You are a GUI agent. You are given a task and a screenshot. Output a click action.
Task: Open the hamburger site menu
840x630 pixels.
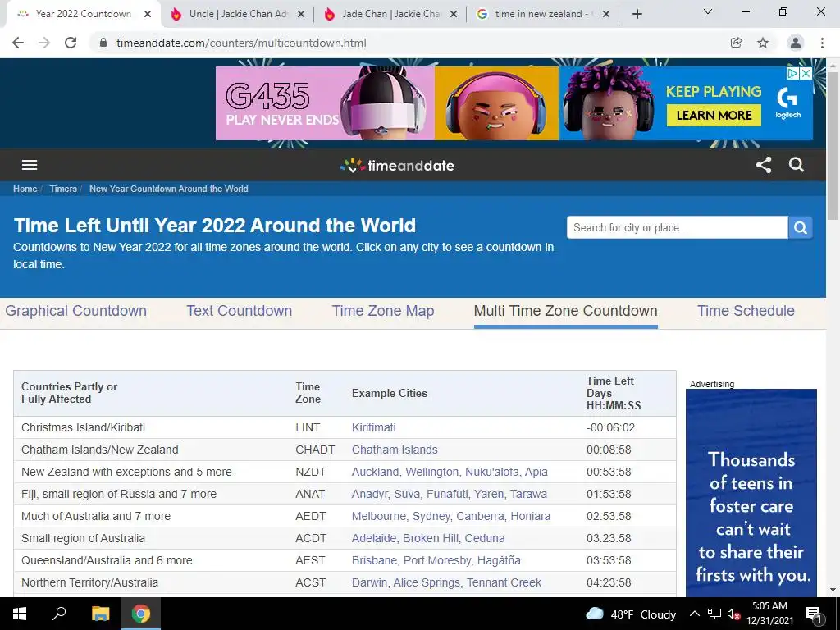point(30,165)
